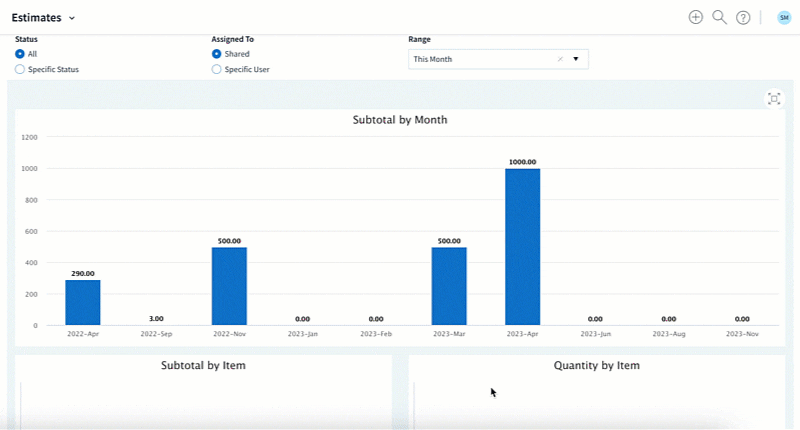800x430 pixels.
Task: Click the add new (plus) icon
Action: click(695, 17)
